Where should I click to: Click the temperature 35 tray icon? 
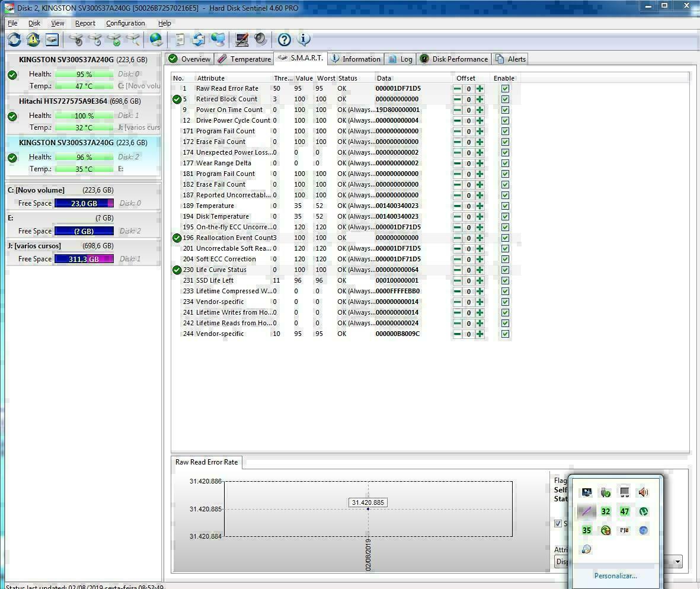pos(587,530)
